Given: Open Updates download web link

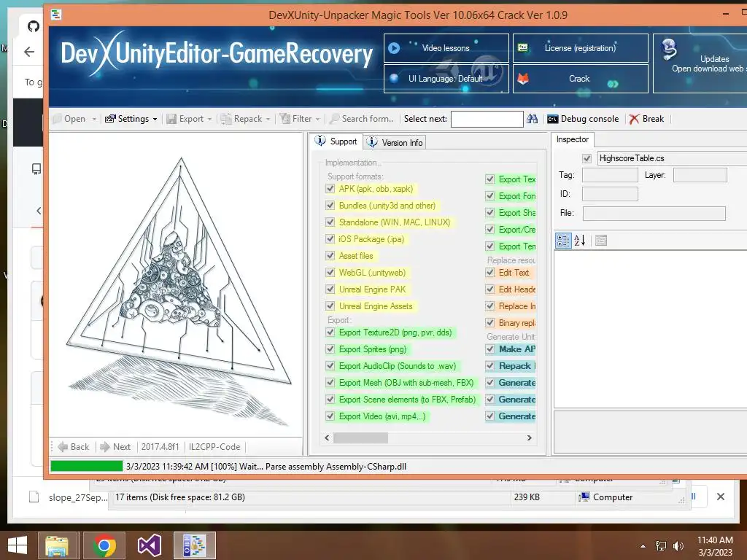Looking at the screenshot, I should (700, 63).
